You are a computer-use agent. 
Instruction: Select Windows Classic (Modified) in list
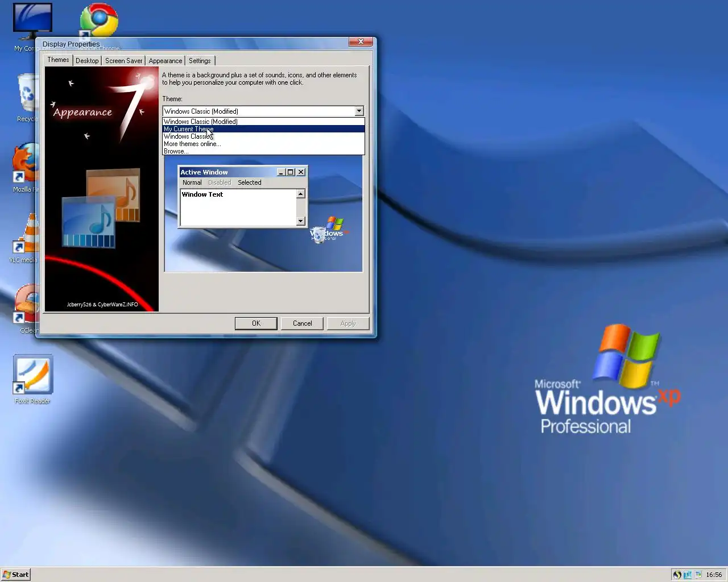click(x=263, y=122)
